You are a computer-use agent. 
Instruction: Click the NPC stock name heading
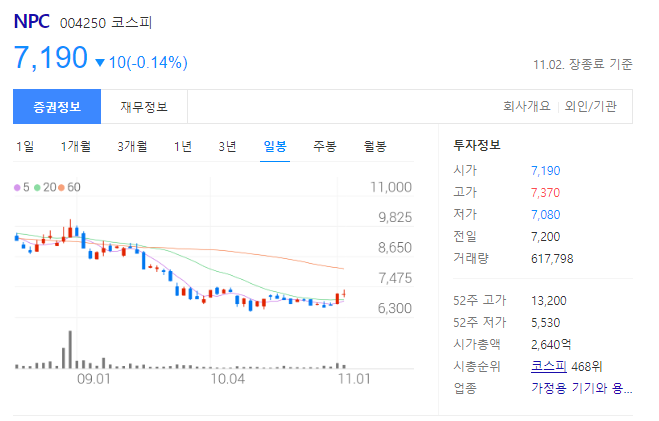(x=32, y=21)
